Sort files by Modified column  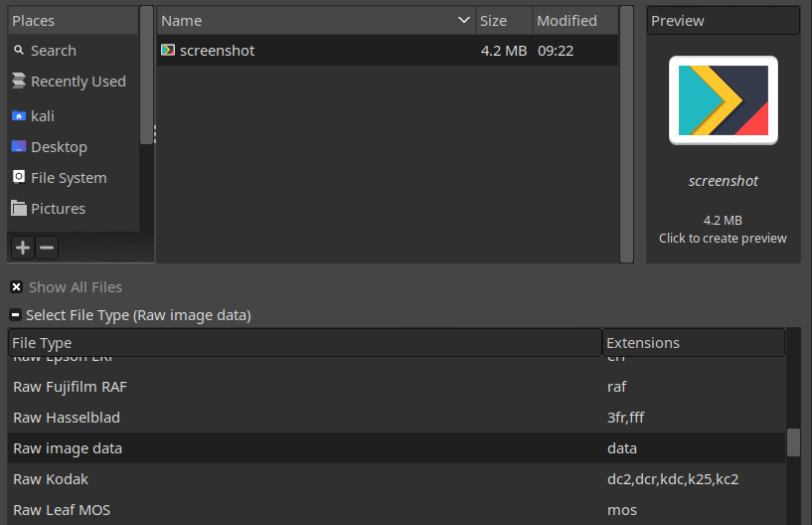coord(574,21)
